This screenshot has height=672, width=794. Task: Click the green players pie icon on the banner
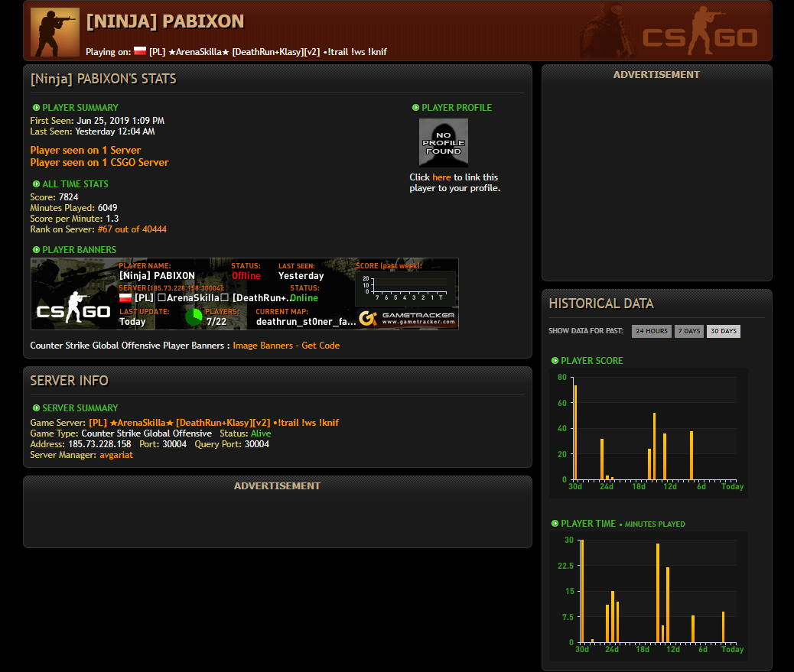point(194,317)
